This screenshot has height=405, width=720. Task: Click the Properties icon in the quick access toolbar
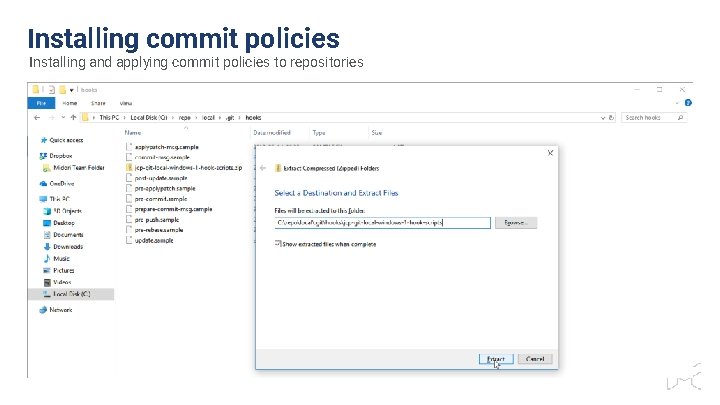point(52,90)
